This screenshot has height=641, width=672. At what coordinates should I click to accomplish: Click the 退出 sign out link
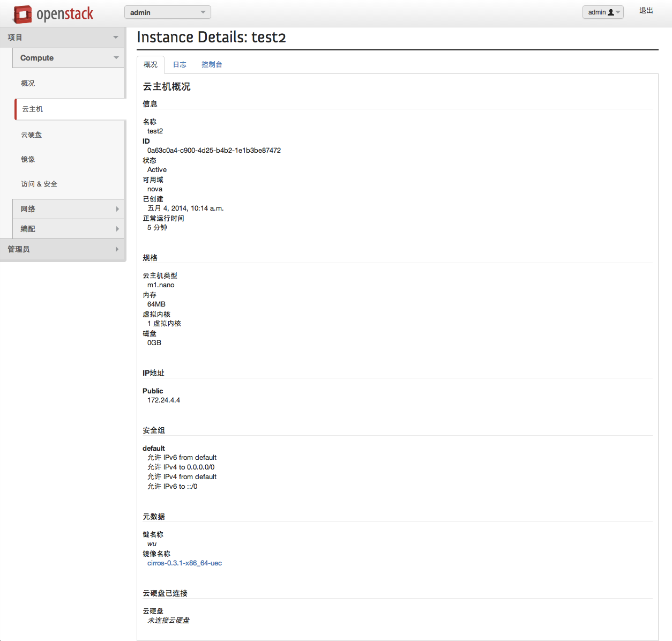pos(646,11)
